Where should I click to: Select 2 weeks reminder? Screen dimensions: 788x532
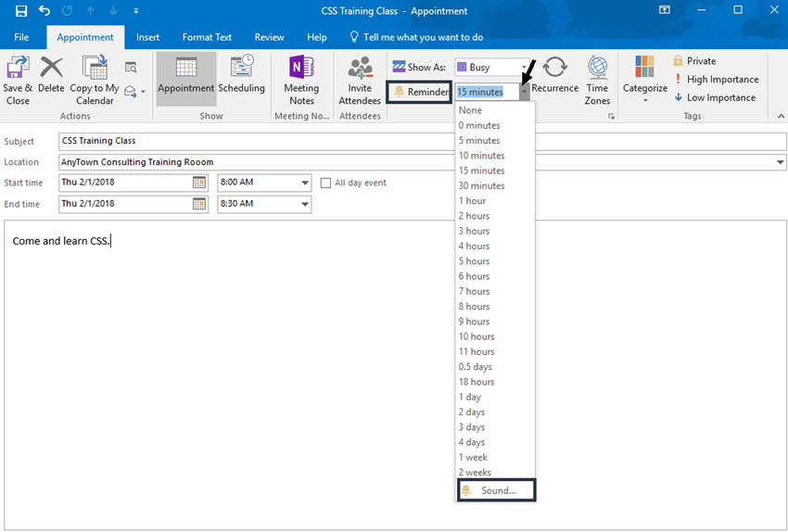pos(495,472)
